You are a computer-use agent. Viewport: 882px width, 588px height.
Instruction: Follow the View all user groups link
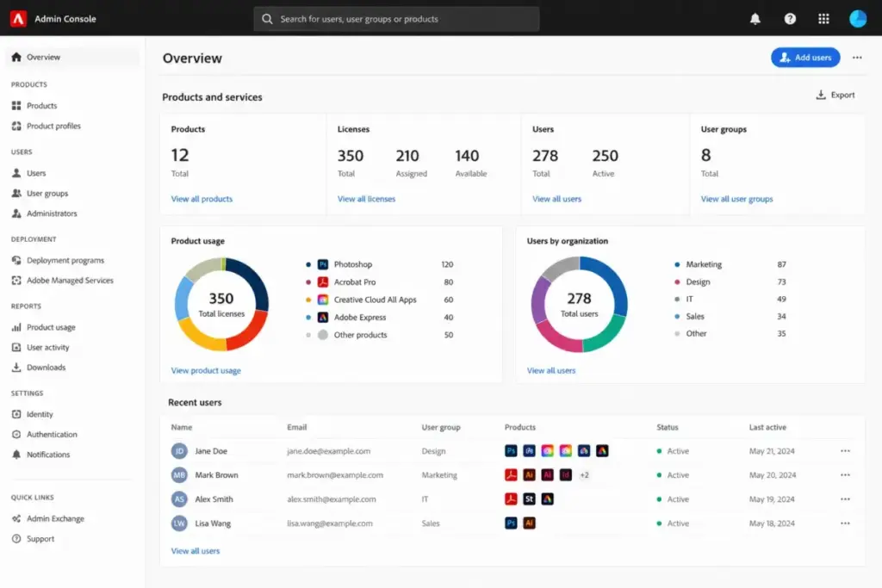pos(737,199)
